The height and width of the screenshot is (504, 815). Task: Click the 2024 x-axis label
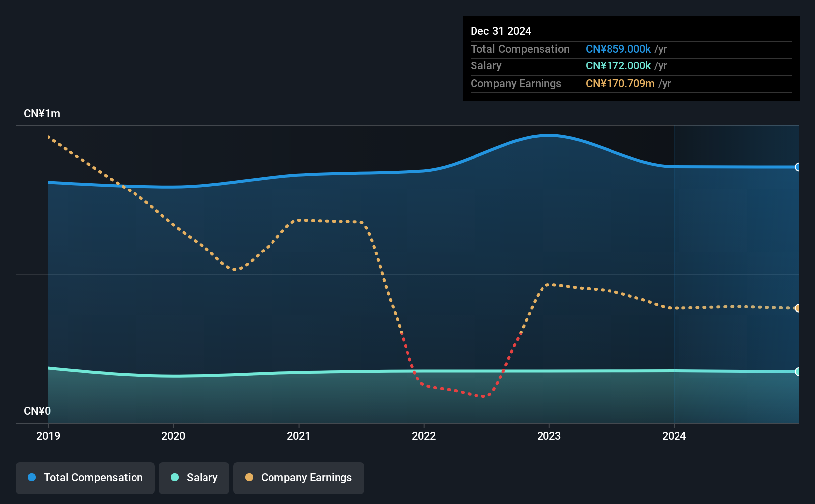tap(674, 436)
